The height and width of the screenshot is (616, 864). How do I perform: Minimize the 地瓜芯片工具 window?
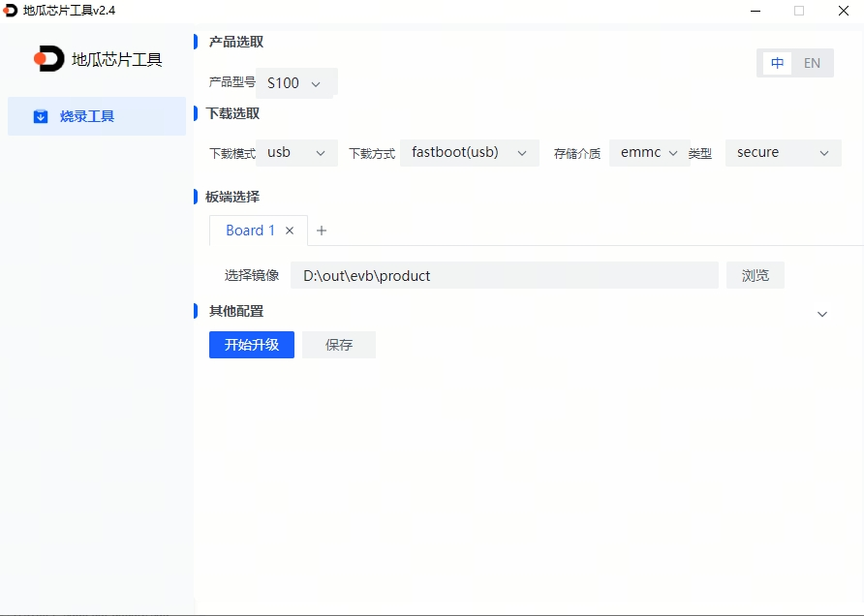coord(756,11)
